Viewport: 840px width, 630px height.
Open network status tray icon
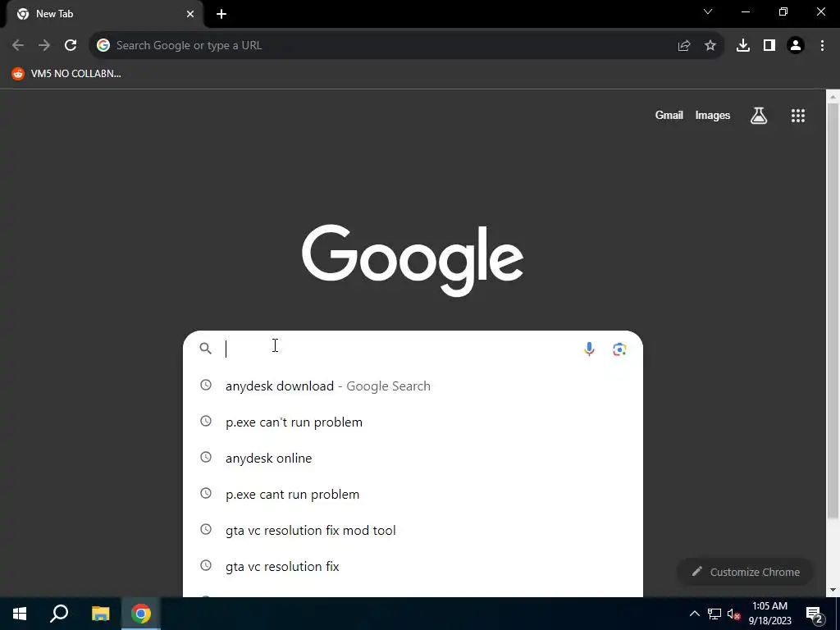(714, 614)
